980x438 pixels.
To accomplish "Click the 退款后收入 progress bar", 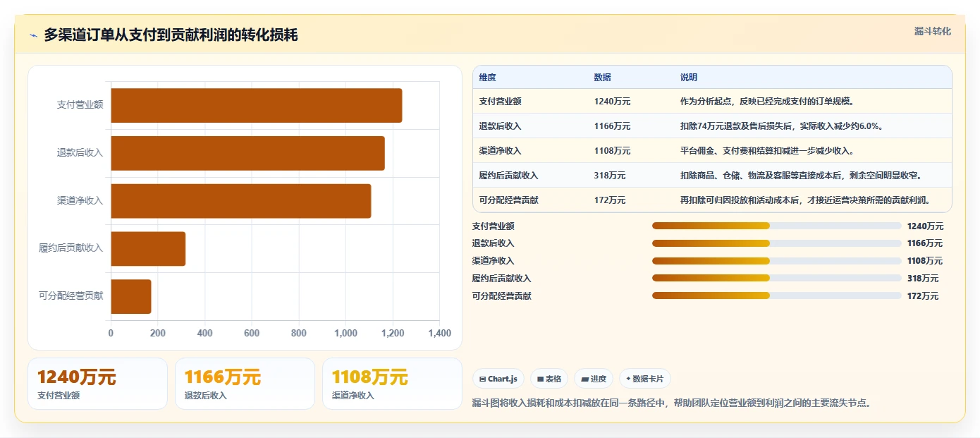I will pyautogui.click(x=777, y=243).
